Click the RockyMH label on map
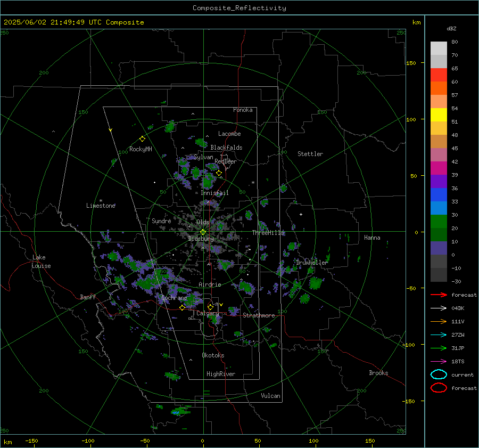The width and height of the screenshot is (479, 448). pos(141,149)
